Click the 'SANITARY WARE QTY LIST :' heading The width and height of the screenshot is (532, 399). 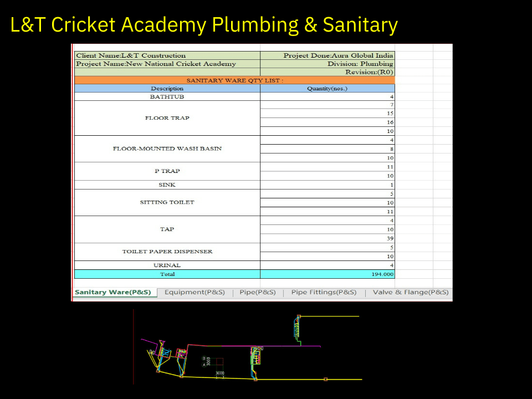point(234,80)
